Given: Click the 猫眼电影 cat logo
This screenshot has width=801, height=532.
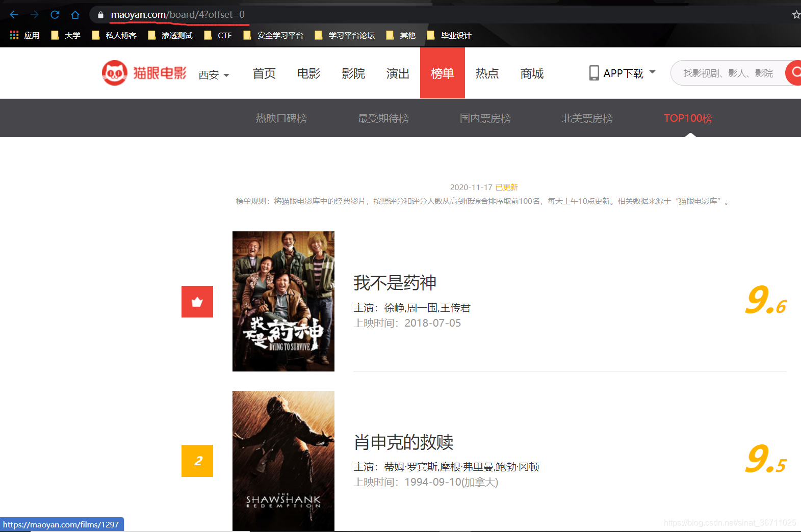Looking at the screenshot, I should pyautogui.click(x=114, y=73).
